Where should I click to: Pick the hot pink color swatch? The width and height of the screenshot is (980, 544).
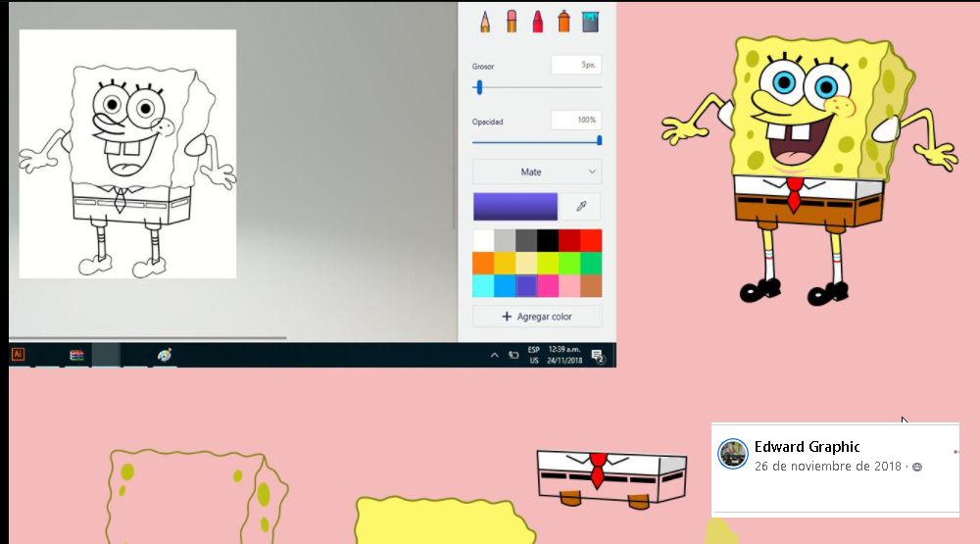548,286
